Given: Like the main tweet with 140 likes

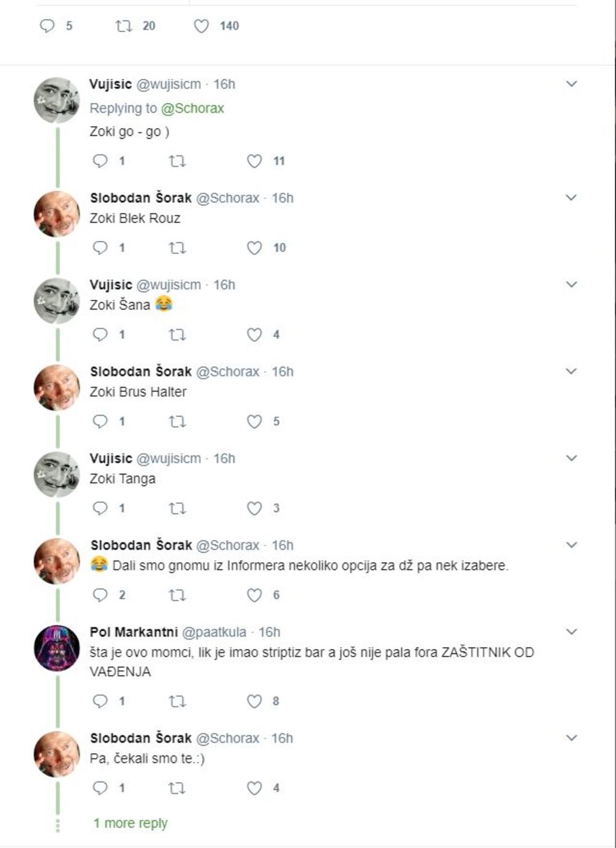Looking at the screenshot, I should click(201, 26).
